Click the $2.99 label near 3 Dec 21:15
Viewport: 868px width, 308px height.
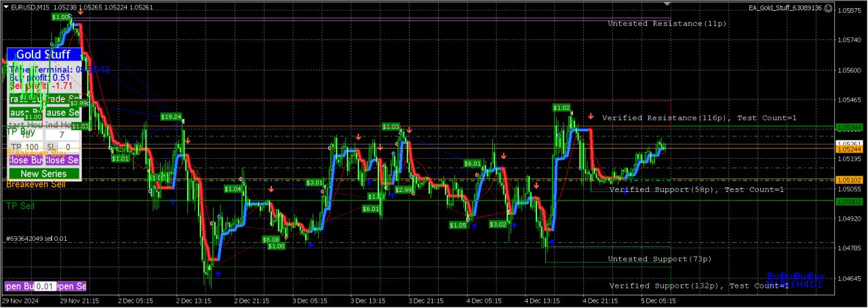403,189
